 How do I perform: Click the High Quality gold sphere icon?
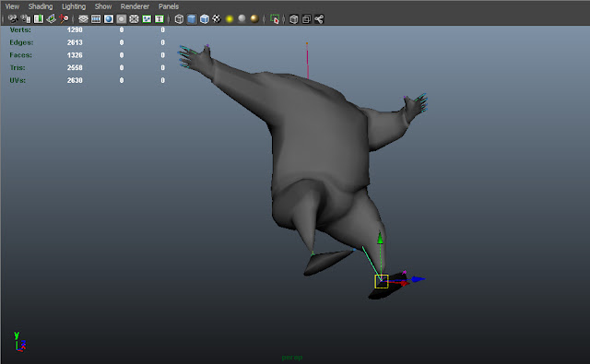[254, 18]
